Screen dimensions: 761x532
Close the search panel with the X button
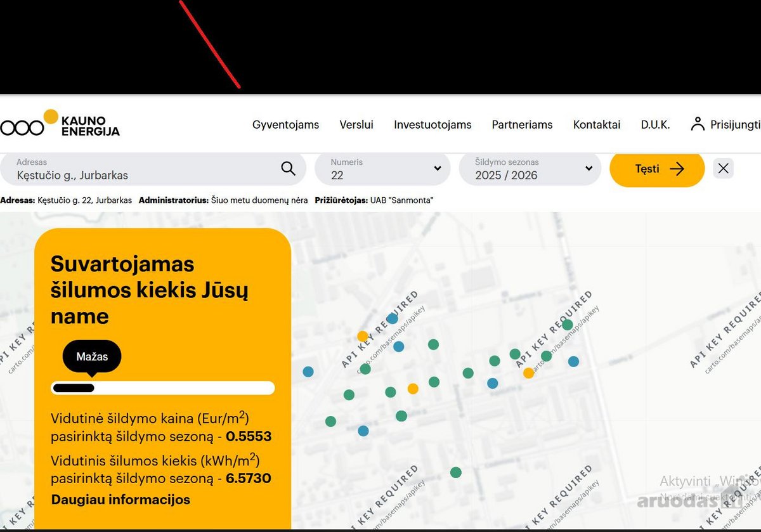724,169
